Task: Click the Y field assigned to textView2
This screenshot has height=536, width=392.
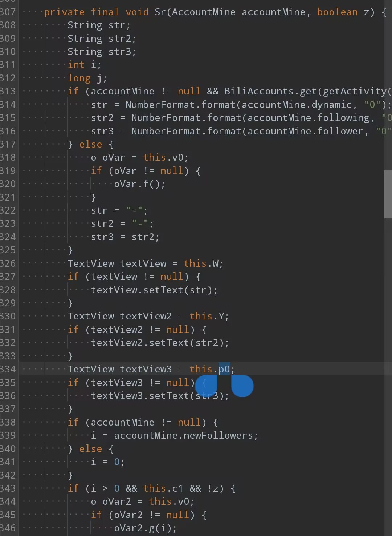Action: coord(221,316)
